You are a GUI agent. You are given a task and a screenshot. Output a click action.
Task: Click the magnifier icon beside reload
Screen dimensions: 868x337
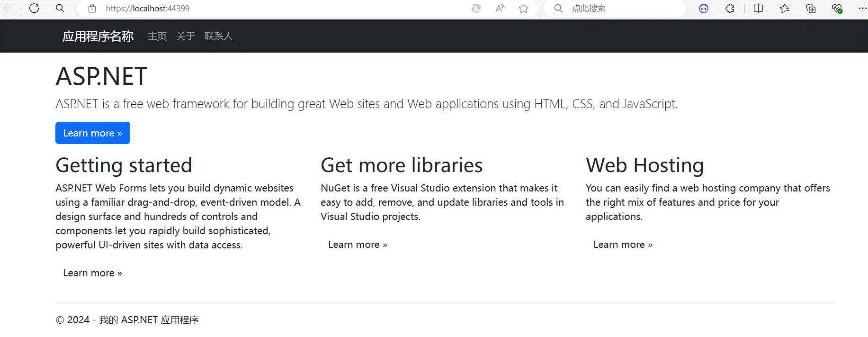pyautogui.click(x=60, y=8)
